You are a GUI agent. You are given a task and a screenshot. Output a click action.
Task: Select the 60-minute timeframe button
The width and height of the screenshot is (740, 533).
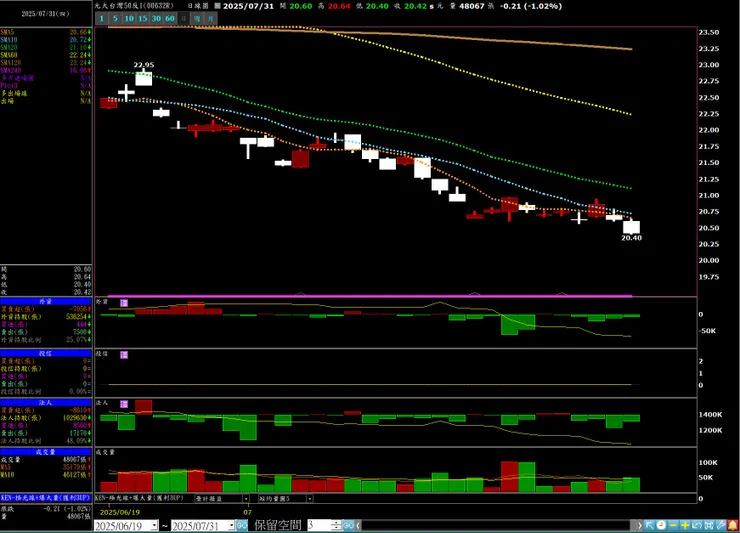coord(170,18)
